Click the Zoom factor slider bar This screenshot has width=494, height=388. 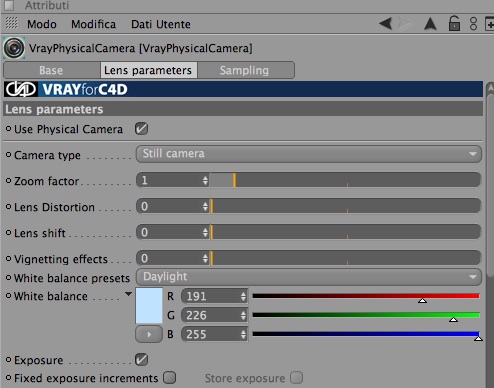point(345,180)
